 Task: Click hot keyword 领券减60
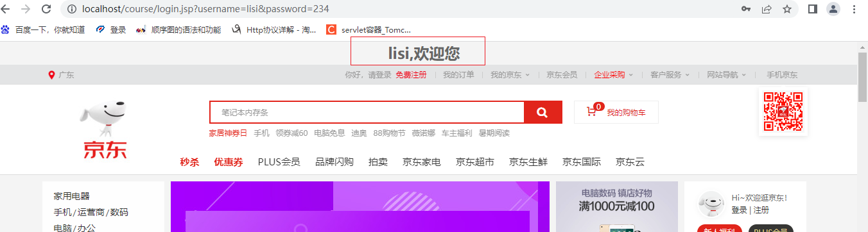[291, 133]
